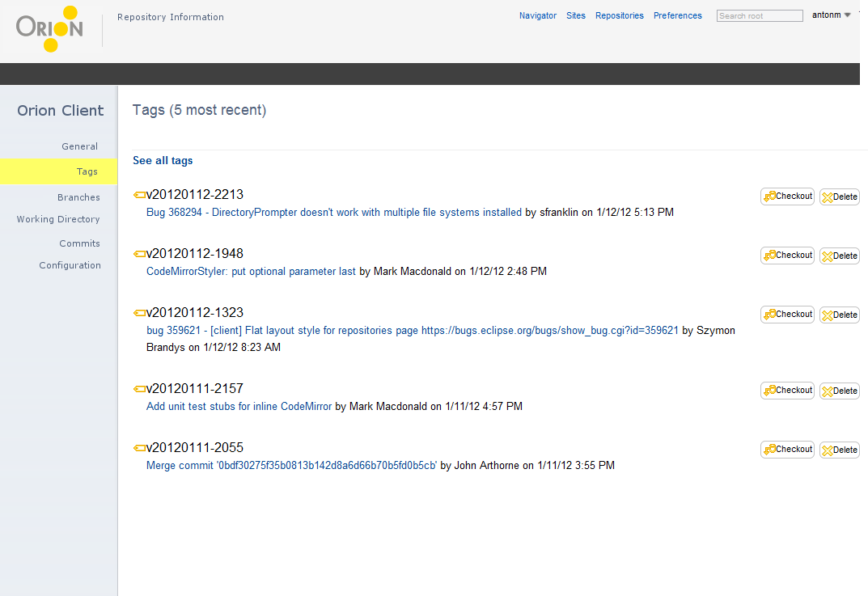This screenshot has width=868, height=596.
Task: Delete tag v20120112-1323
Action: pos(839,315)
